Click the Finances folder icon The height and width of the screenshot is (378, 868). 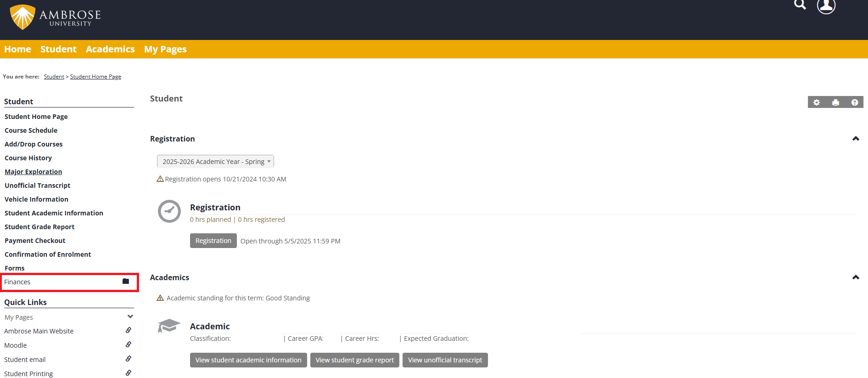click(x=126, y=282)
